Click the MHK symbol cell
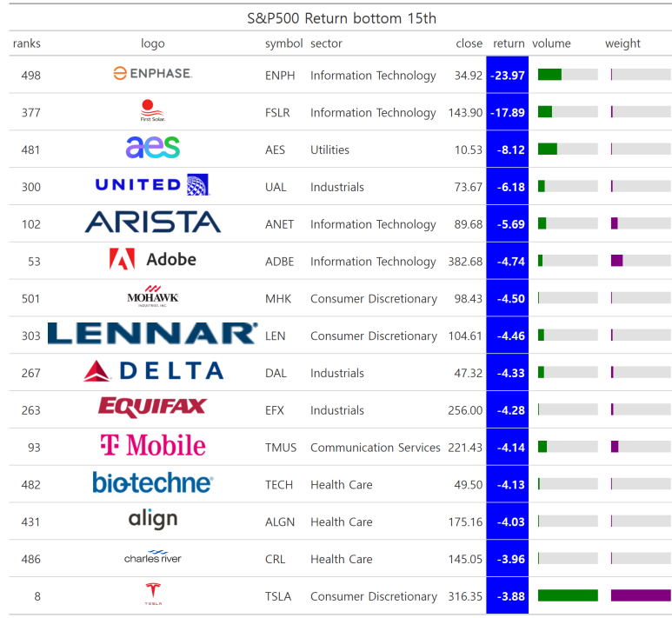Screen dimensions: 672x618 (278, 299)
